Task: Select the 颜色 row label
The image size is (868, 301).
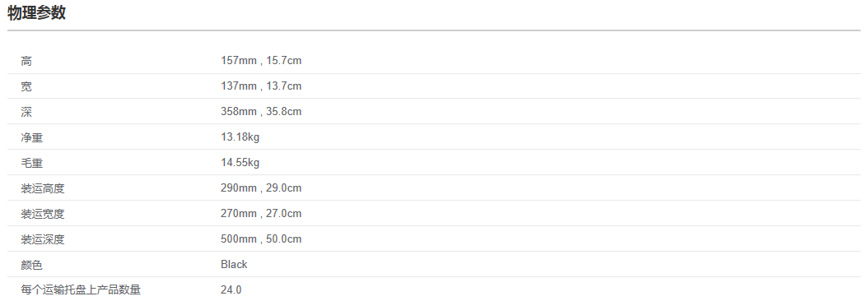Action: [31, 265]
